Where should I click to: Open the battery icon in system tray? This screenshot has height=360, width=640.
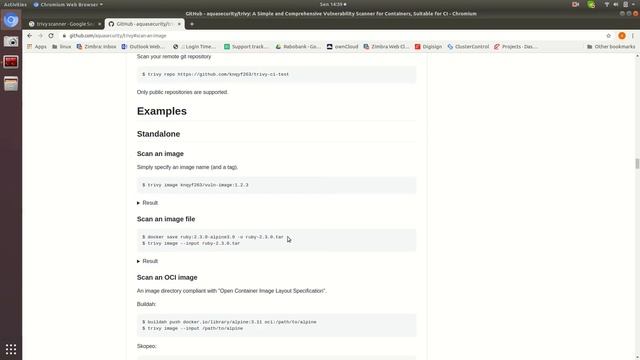pyautogui.click(x=625, y=4)
